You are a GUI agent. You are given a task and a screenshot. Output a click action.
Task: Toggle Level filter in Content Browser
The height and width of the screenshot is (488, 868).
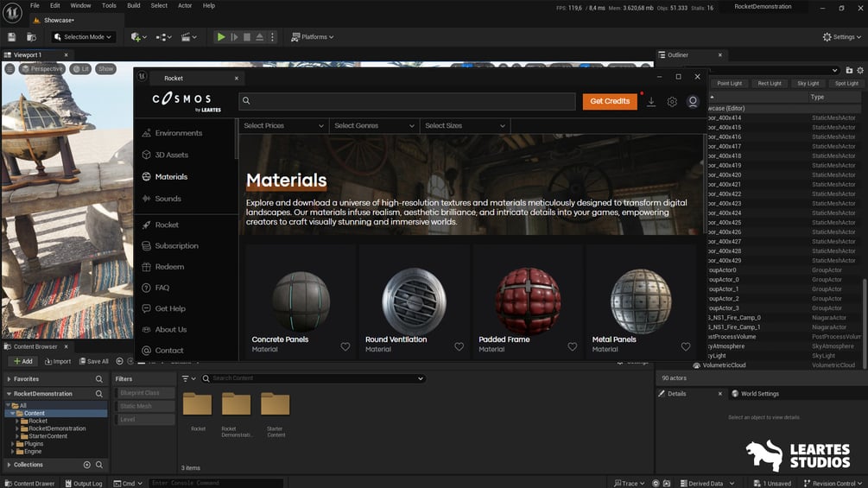tap(145, 420)
